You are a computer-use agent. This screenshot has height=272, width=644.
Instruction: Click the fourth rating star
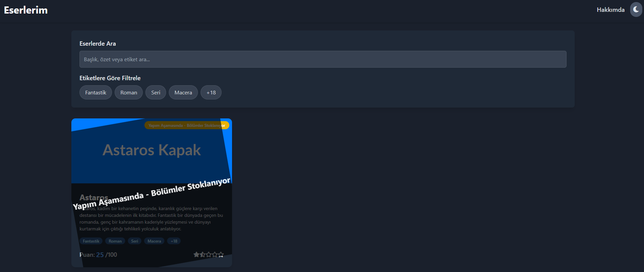coord(214,254)
